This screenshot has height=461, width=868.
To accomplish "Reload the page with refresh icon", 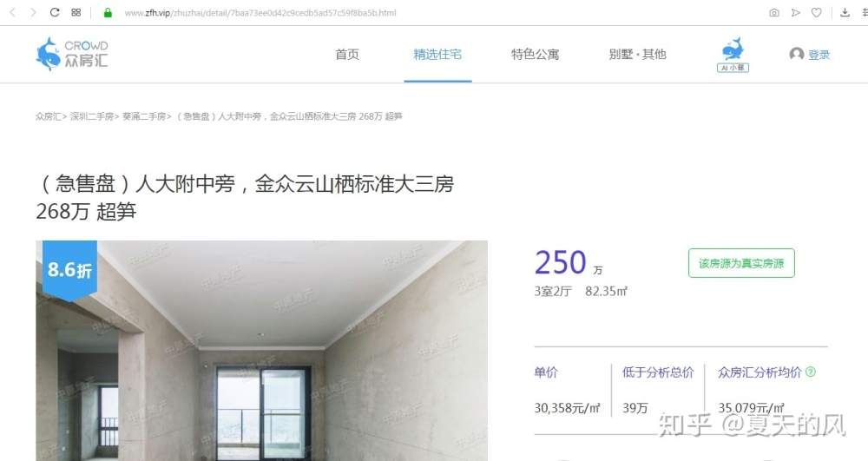I will point(54,12).
